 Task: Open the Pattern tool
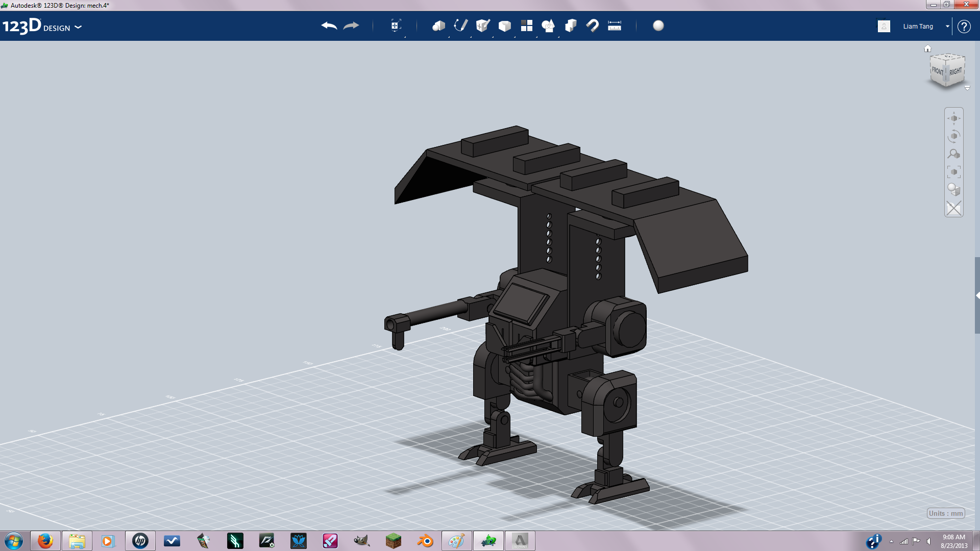[526, 26]
